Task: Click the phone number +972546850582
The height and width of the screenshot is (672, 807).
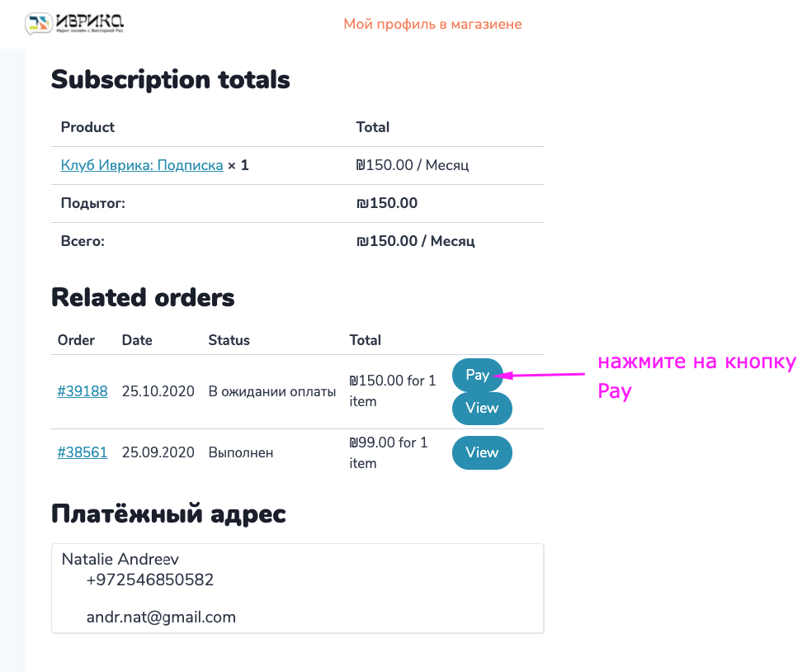Action: [150, 580]
